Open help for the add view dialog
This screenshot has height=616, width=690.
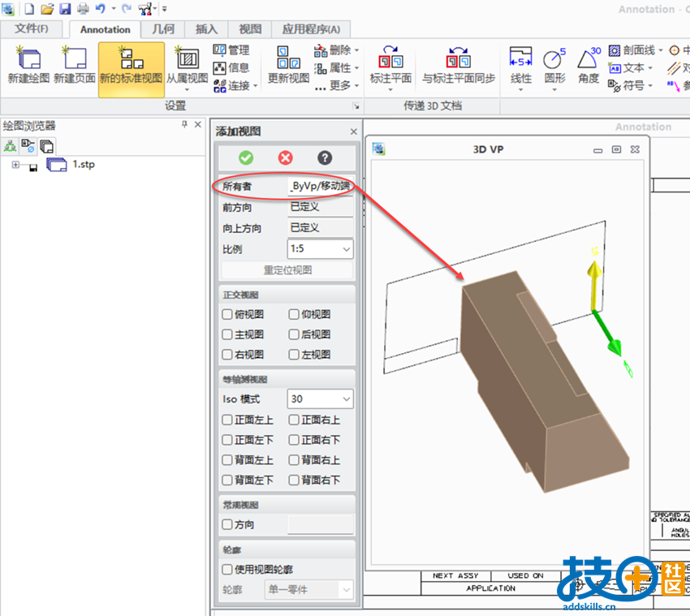click(325, 157)
